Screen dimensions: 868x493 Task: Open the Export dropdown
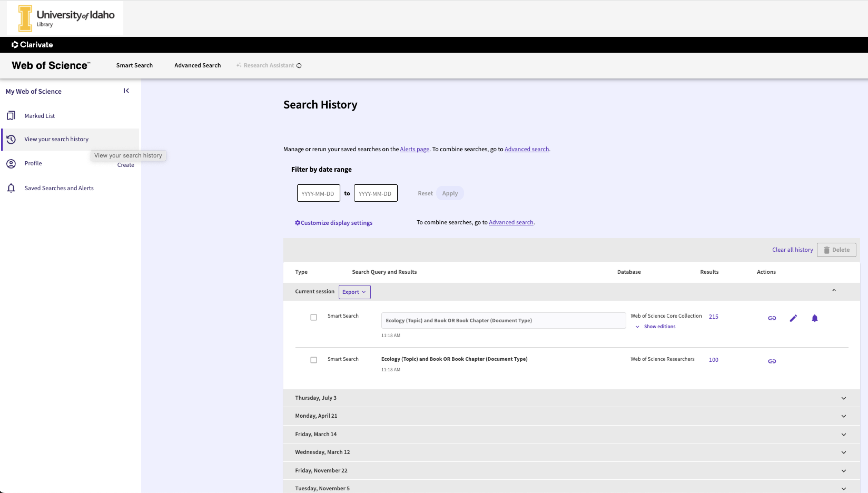[x=354, y=292]
